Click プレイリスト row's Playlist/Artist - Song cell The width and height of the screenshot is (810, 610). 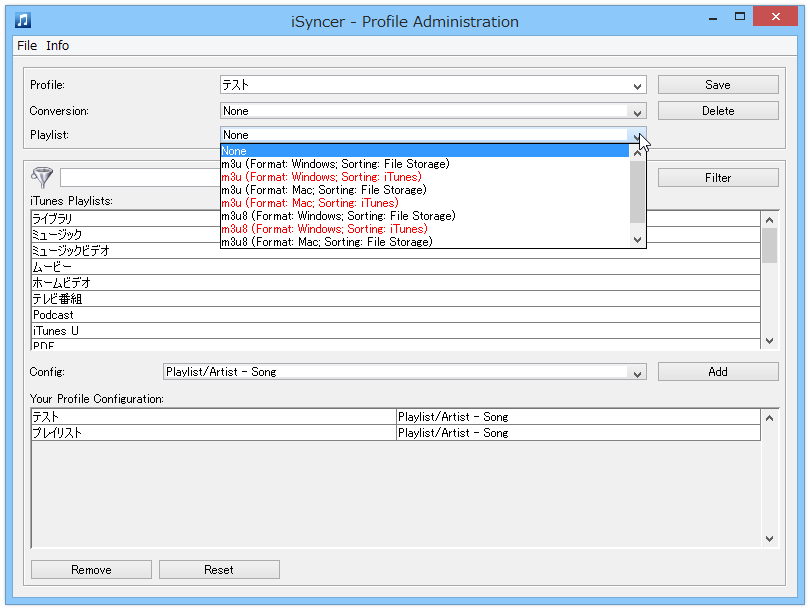pyautogui.click(x=579, y=433)
